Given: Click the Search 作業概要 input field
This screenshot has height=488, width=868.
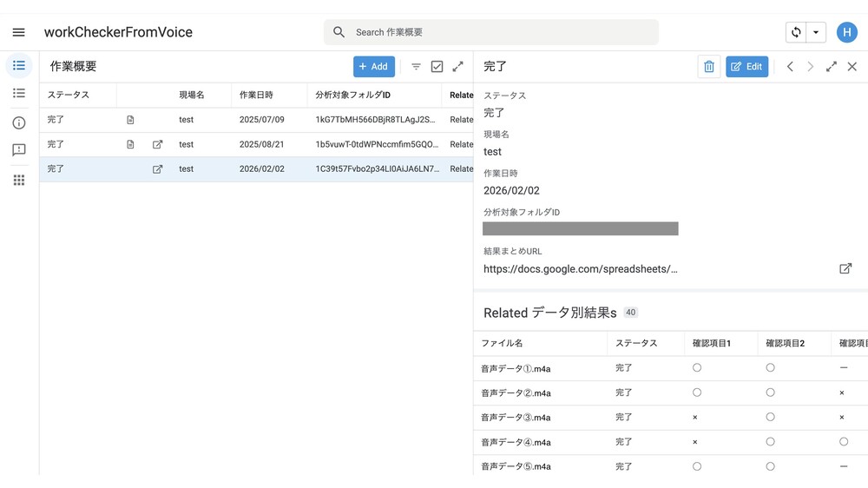Looking at the screenshot, I should (x=495, y=32).
